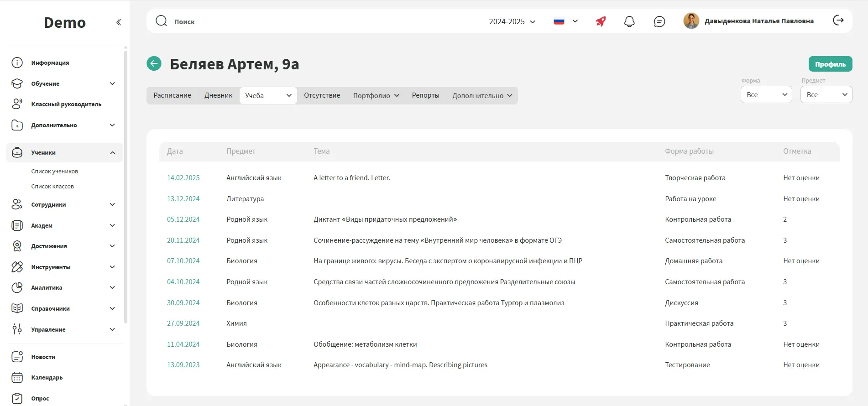Open the Форма filter dropdown
This screenshot has width=868, height=406.
tap(766, 95)
